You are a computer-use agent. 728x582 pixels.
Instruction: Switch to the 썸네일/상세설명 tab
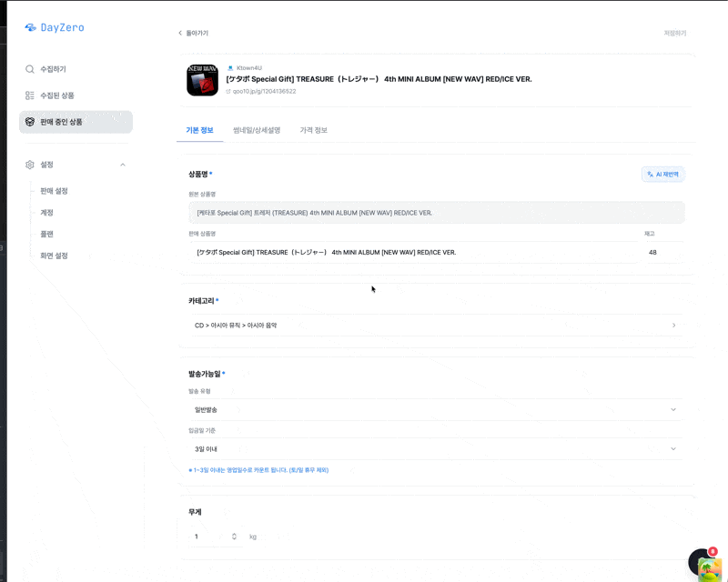pyautogui.click(x=257, y=130)
